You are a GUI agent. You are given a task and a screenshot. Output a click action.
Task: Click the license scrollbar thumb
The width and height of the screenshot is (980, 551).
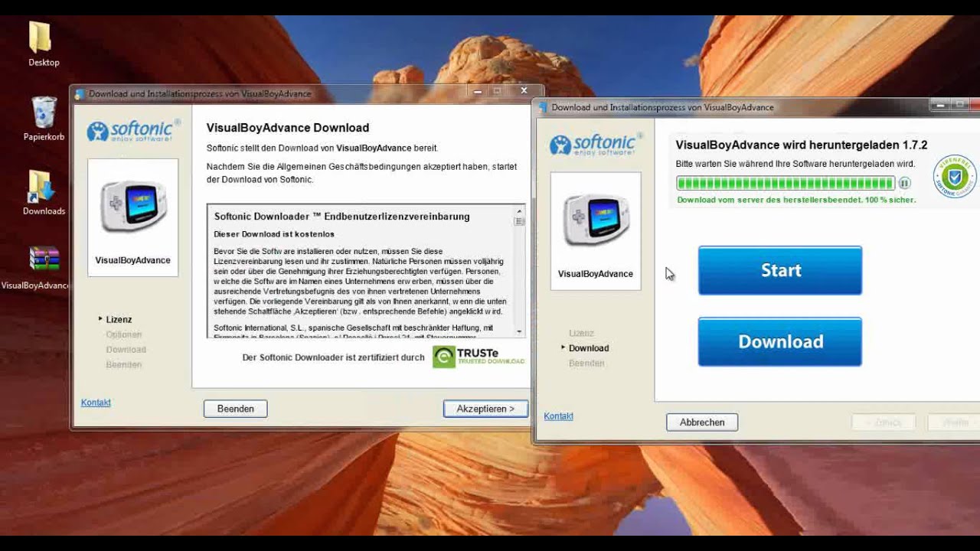pyautogui.click(x=520, y=221)
